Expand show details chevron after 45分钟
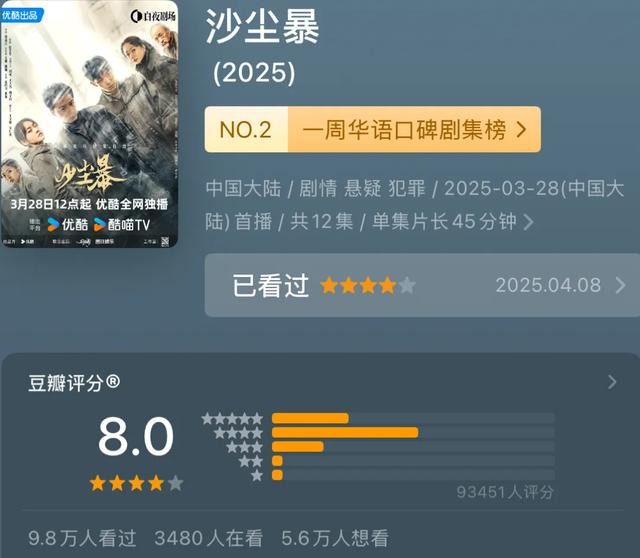Screen dimensions: 640x558 (x=528, y=222)
